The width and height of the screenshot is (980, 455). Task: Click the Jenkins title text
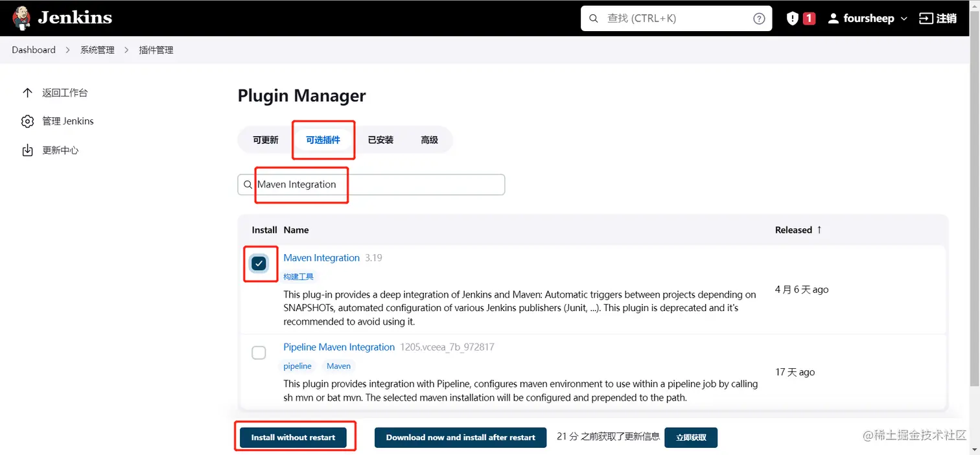pyautogui.click(x=75, y=17)
